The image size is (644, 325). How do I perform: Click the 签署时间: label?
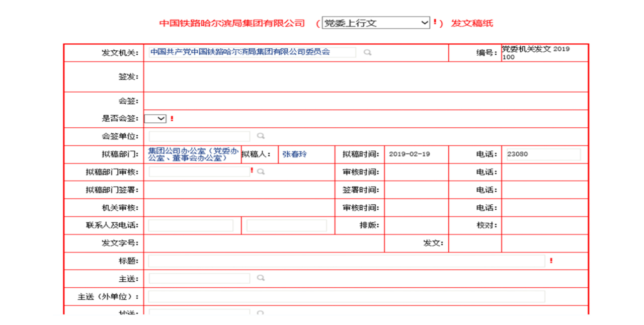coord(361,190)
